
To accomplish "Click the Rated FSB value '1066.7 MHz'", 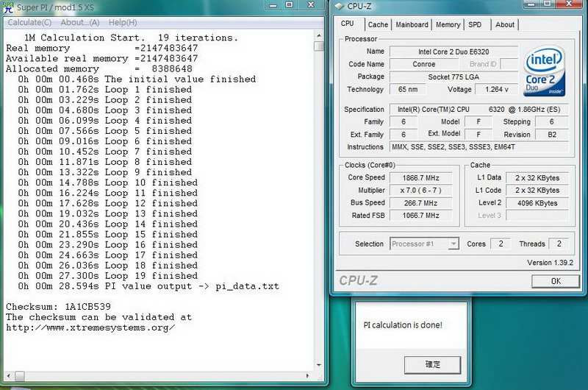I will tap(420, 216).
